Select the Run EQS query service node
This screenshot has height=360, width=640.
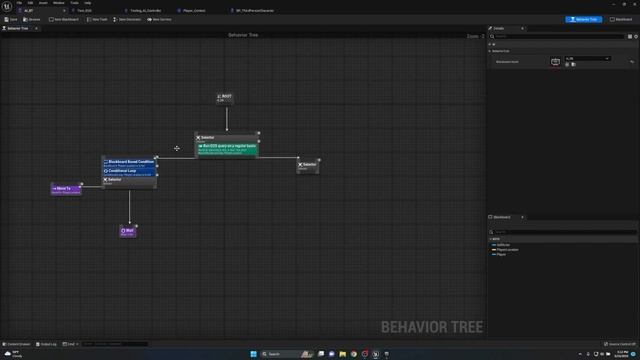(227, 149)
